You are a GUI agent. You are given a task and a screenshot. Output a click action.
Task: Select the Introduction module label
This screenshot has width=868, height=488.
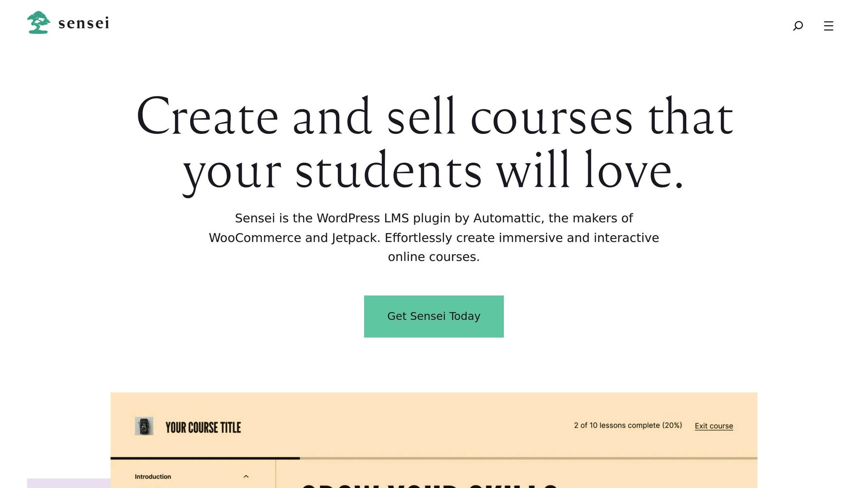point(153,477)
